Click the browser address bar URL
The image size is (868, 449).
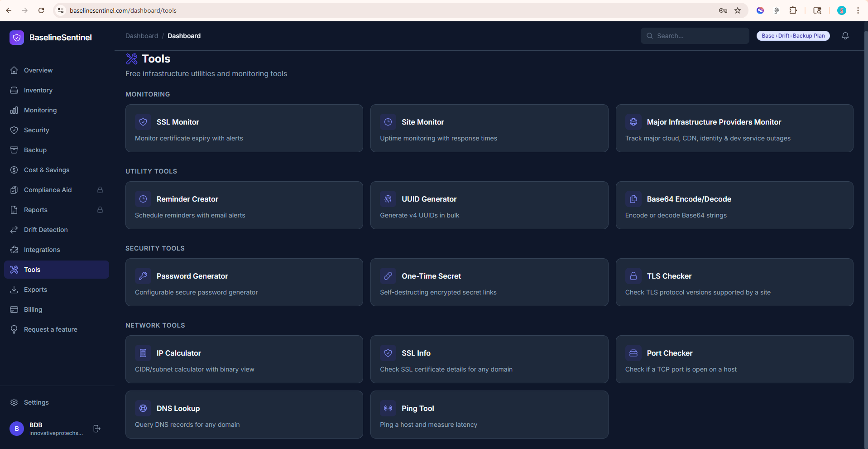point(123,10)
